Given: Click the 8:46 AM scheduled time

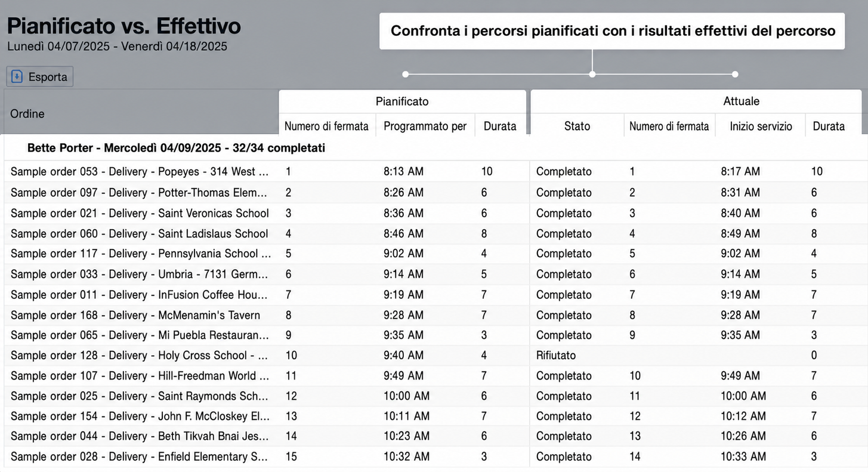Looking at the screenshot, I should (x=403, y=233).
